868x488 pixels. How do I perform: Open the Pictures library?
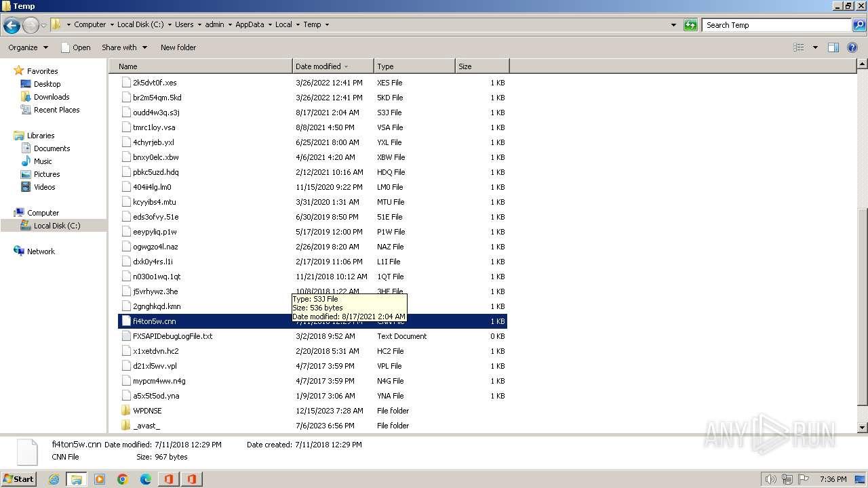[x=47, y=174]
